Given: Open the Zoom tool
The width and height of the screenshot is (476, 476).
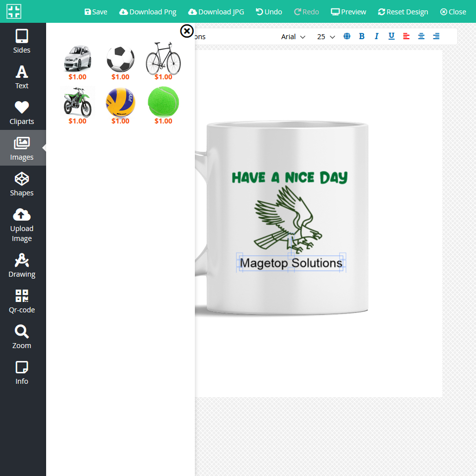Looking at the screenshot, I should point(22,337).
